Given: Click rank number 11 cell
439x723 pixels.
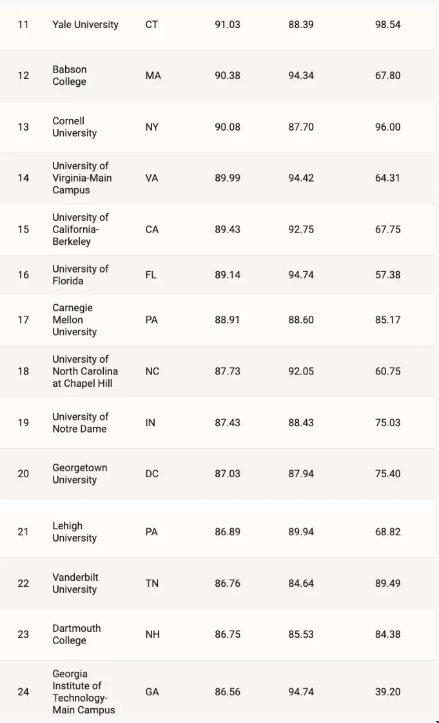Looking at the screenshot, I should 23,24.
